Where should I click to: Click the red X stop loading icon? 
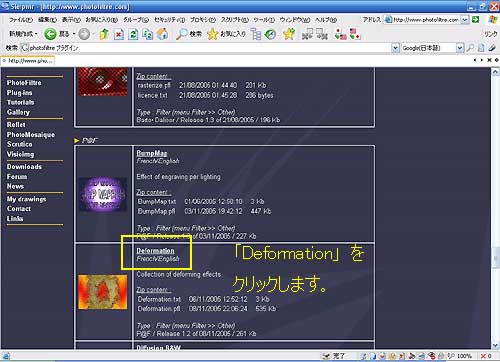[119, 34]
